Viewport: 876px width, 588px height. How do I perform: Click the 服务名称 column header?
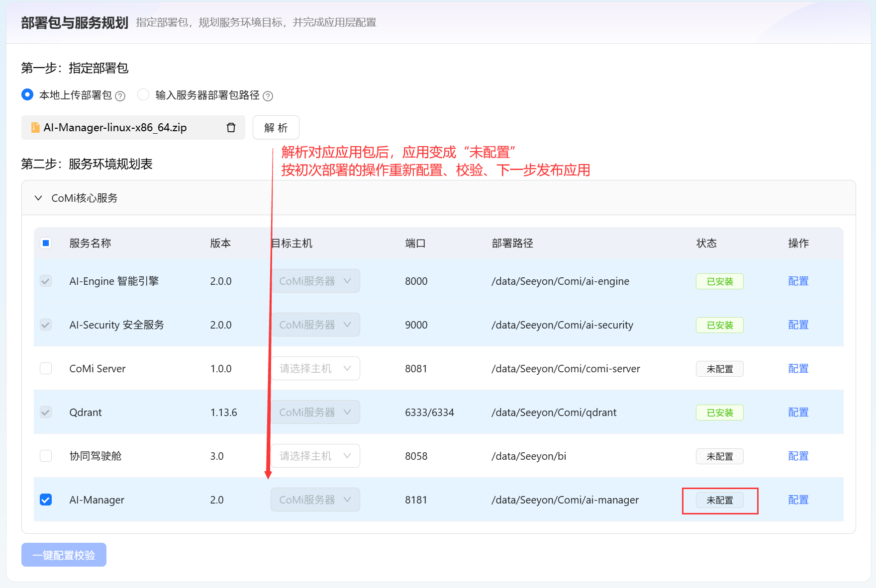pyautogui.click(x=90, y=243)
